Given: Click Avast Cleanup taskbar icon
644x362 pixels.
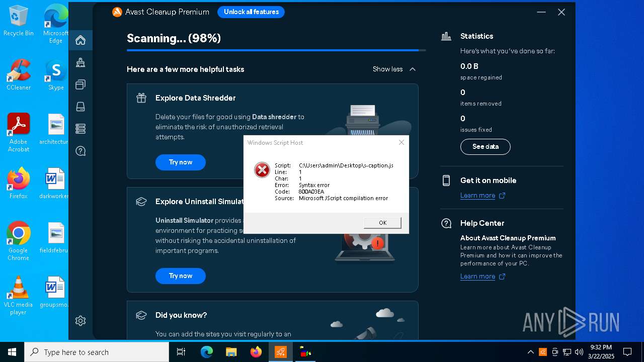Looking at the screenshot, I should [x=281, y=352].
